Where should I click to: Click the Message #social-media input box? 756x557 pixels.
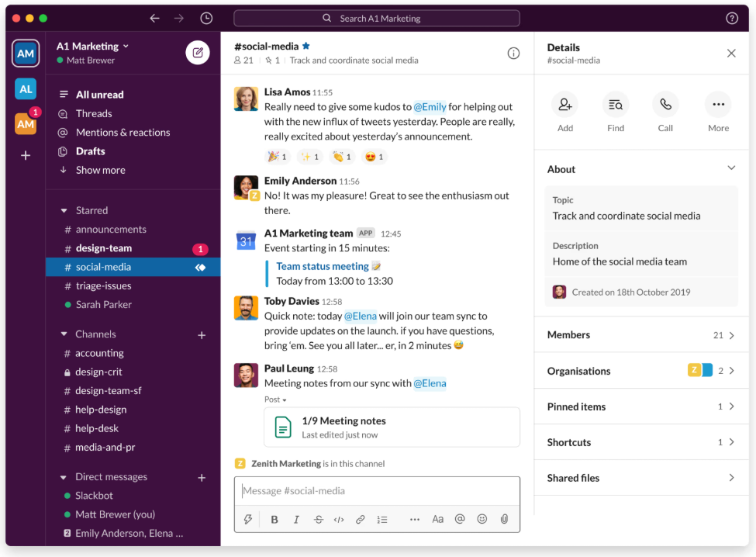coord(377,491)
